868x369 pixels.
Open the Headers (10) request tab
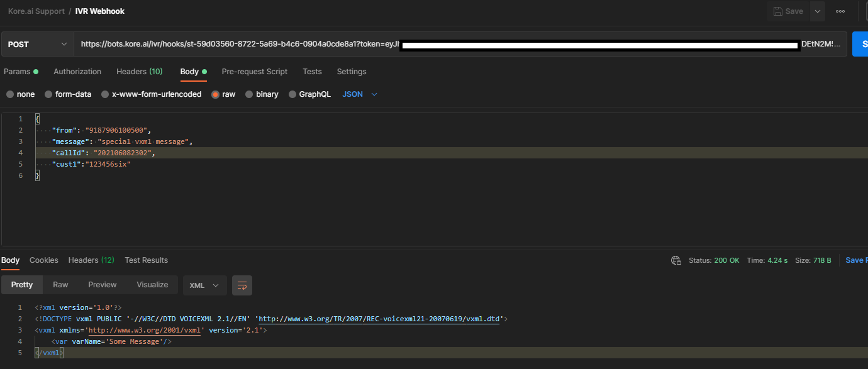coord(140,72)
